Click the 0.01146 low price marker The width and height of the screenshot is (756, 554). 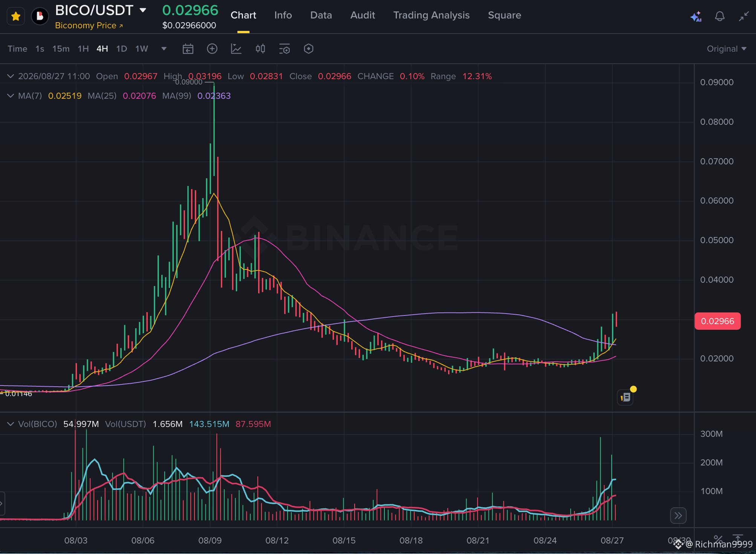(x=18, y=394)
